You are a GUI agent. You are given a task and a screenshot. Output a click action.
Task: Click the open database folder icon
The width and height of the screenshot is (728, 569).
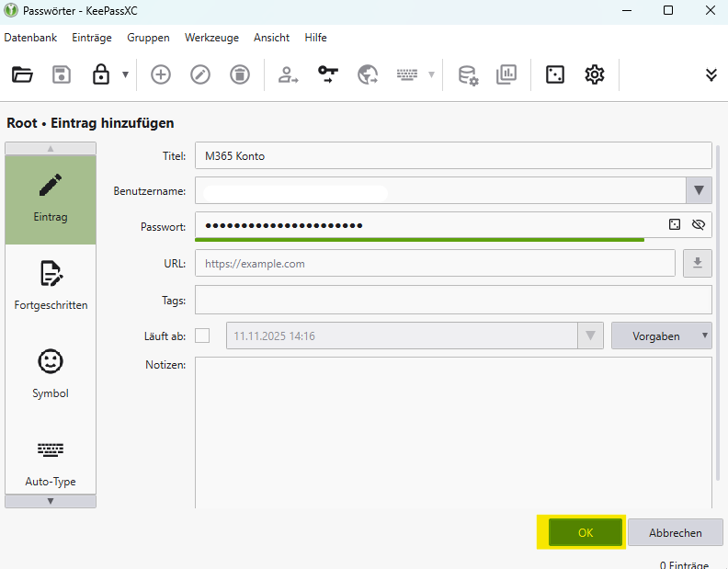click(22, 74)
